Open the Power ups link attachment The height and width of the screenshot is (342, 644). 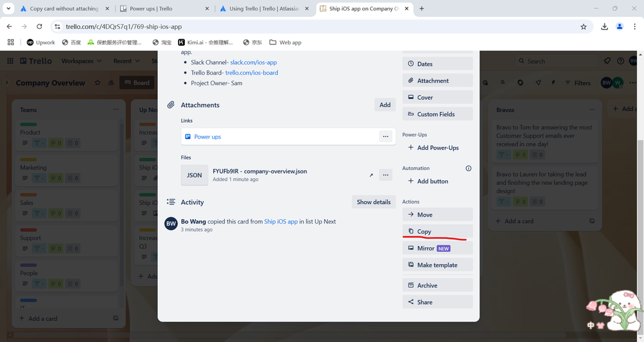coord(208,137)
